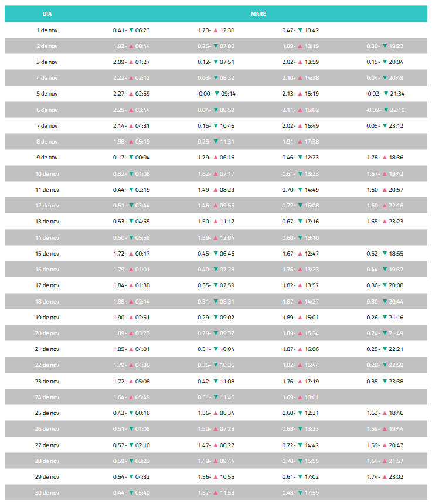Click the low tide arrow beside 21:34
This screenshot has height=504, width=432.
[385, 94]
